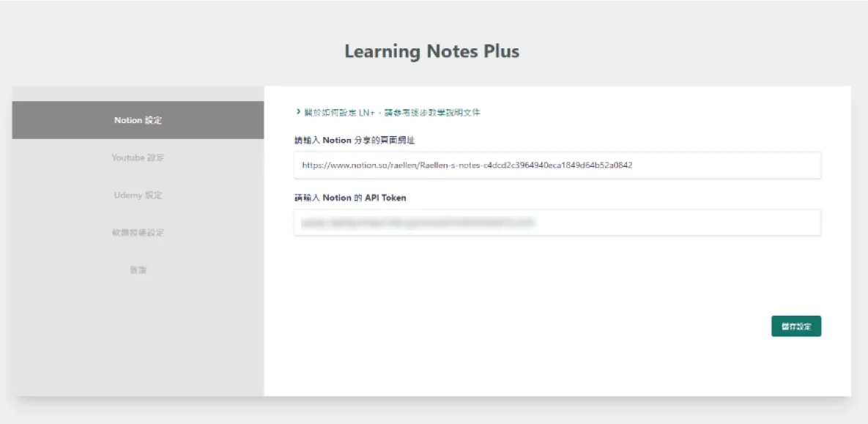The width and height of the screenshot is (868, 424).
Task: Click inside the Notion share page URL field
Action: (557, 165)
